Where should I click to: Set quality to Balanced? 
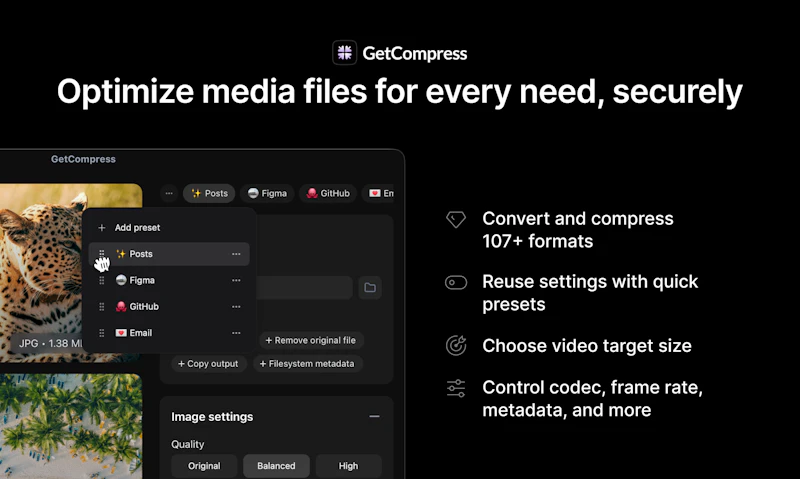(276, 466)
